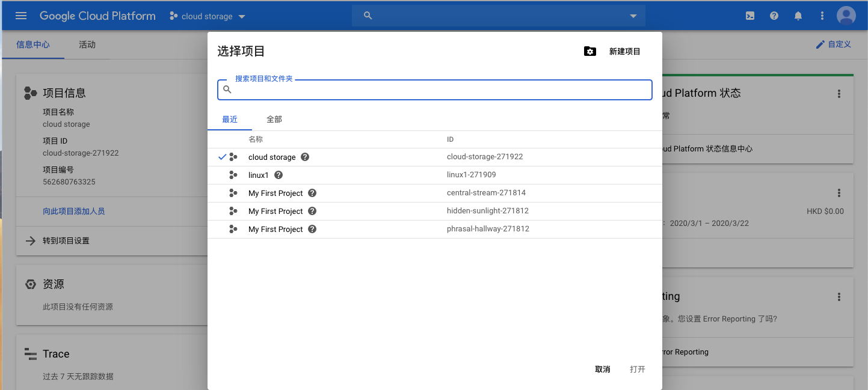This screenshot has width=868, height=390.
Task: Click the 名称 column header
Action: [x=256, y=139]
